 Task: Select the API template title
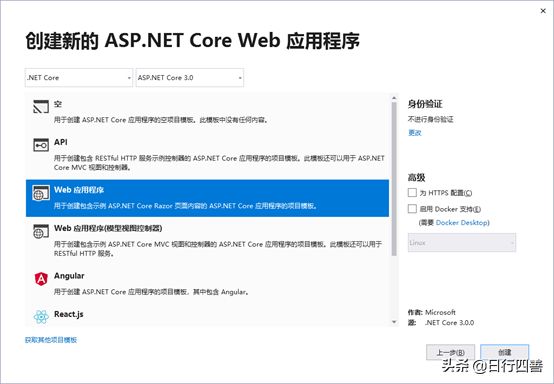point(60,142)
